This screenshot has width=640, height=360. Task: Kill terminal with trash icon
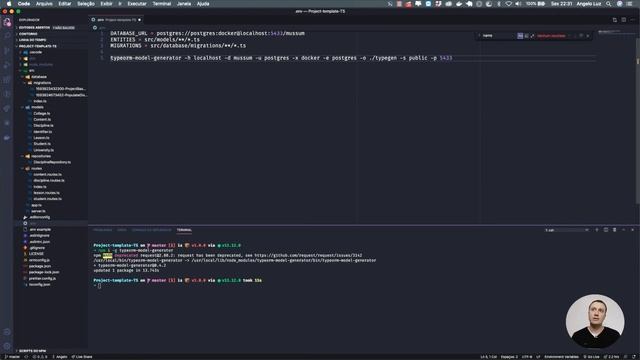tap(614, 230)
